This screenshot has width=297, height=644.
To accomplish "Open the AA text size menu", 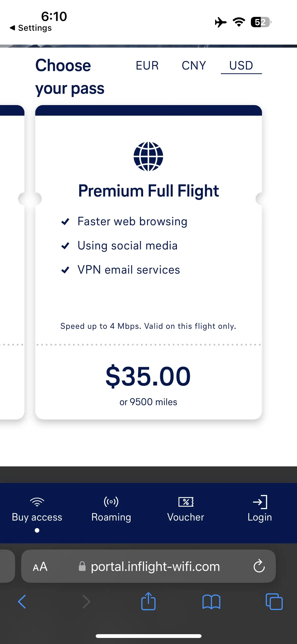I will tap(40, 566).
